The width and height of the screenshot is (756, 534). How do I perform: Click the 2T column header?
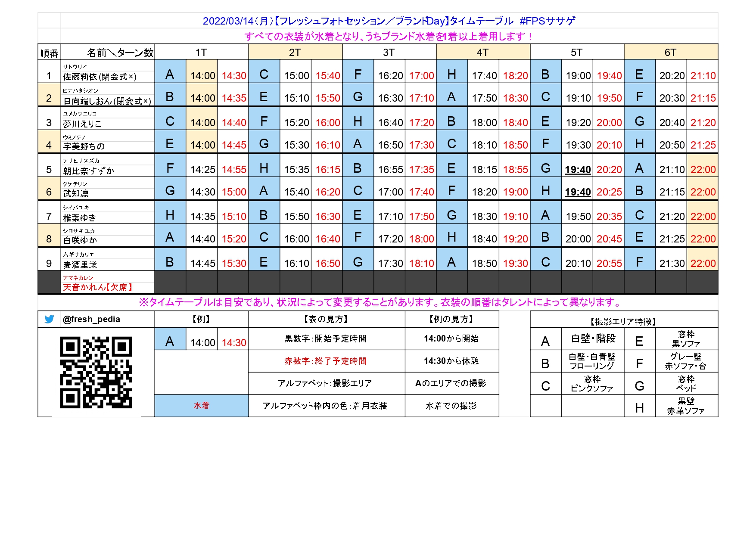coord(295,53)
